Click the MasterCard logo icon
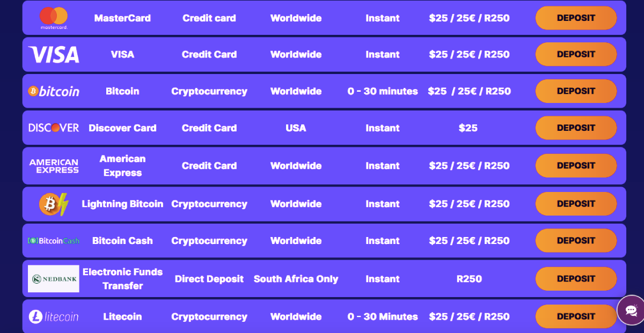The image size is (644, 333). point(54,18)
